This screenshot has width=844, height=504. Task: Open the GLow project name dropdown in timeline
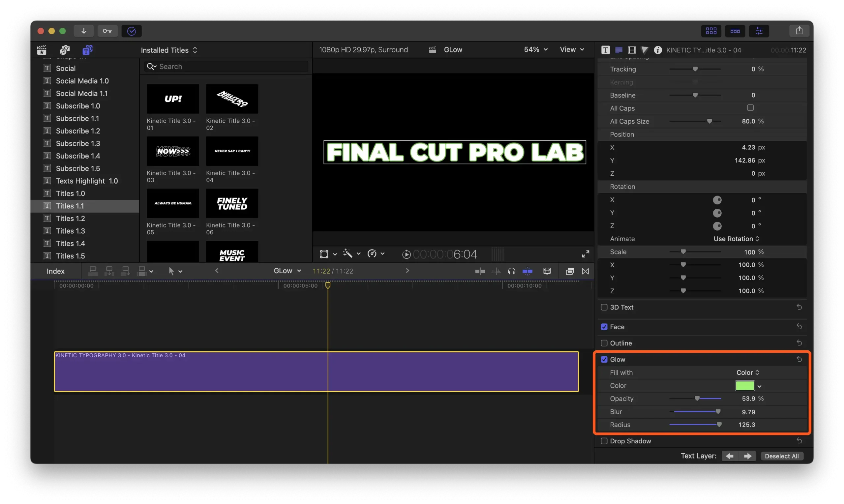click(287, 271)
